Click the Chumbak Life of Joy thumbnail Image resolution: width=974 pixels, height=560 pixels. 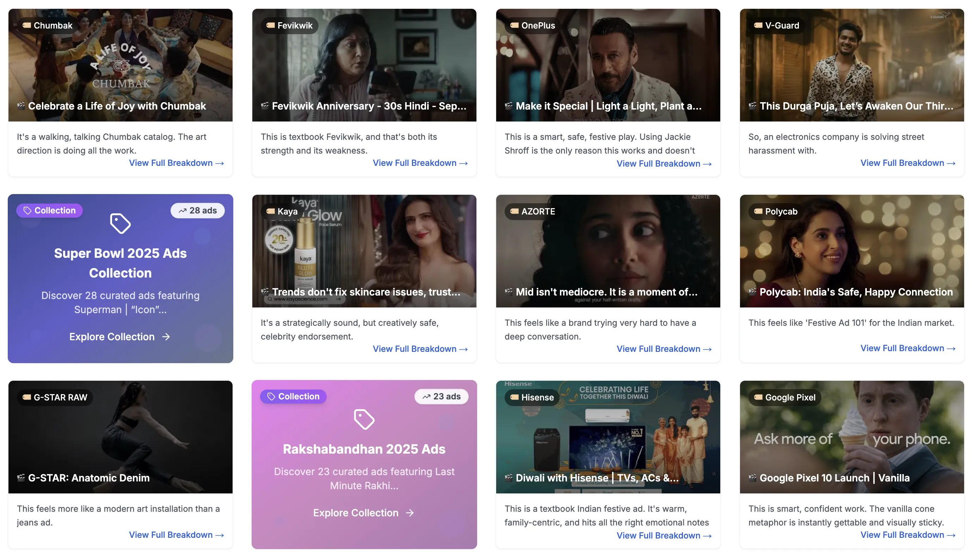point(120,66)
